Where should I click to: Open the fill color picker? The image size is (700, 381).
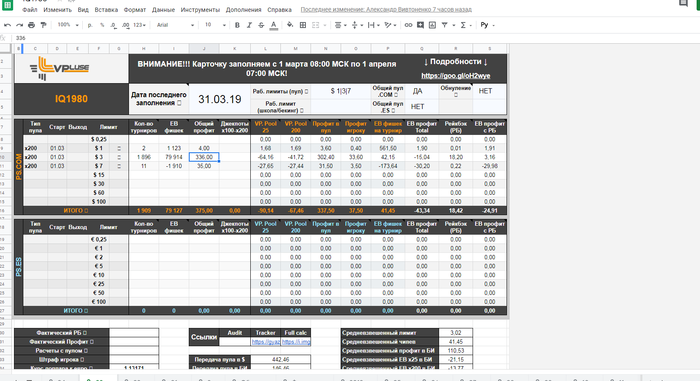(290, 25)
